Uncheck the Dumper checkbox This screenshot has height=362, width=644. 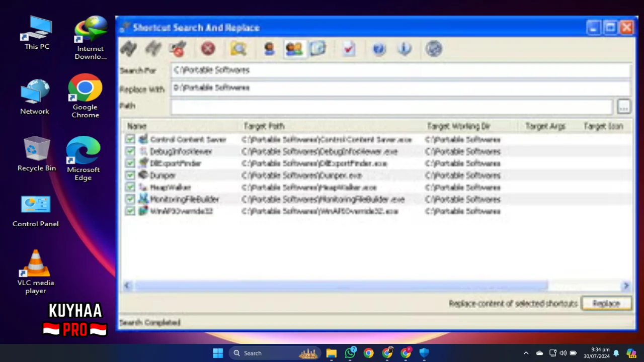(x=130, y=175)
